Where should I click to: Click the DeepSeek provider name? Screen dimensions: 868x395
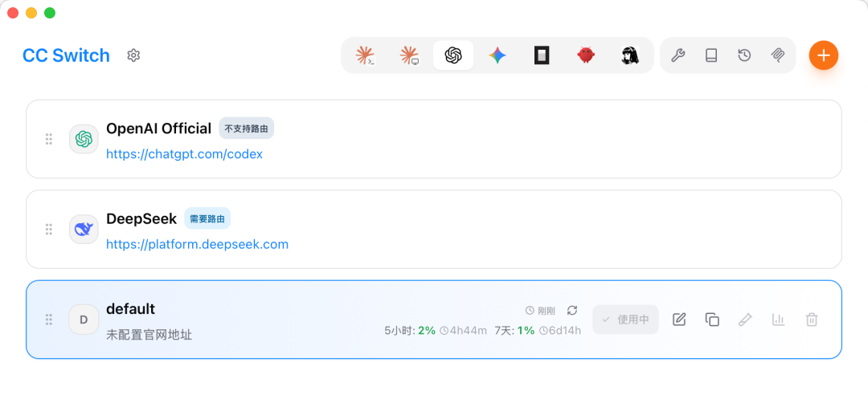pos(141,218)
